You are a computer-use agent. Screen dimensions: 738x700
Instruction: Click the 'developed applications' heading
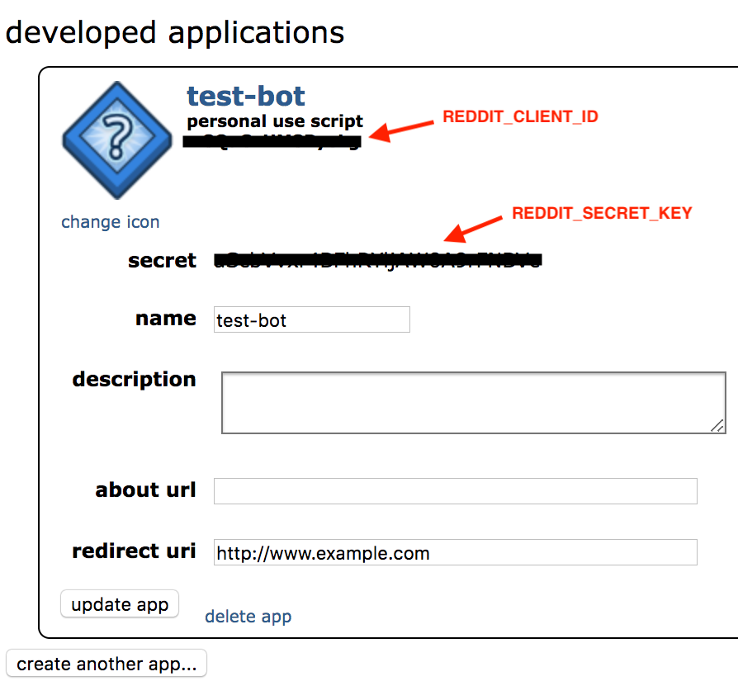[x=175, y=32]
